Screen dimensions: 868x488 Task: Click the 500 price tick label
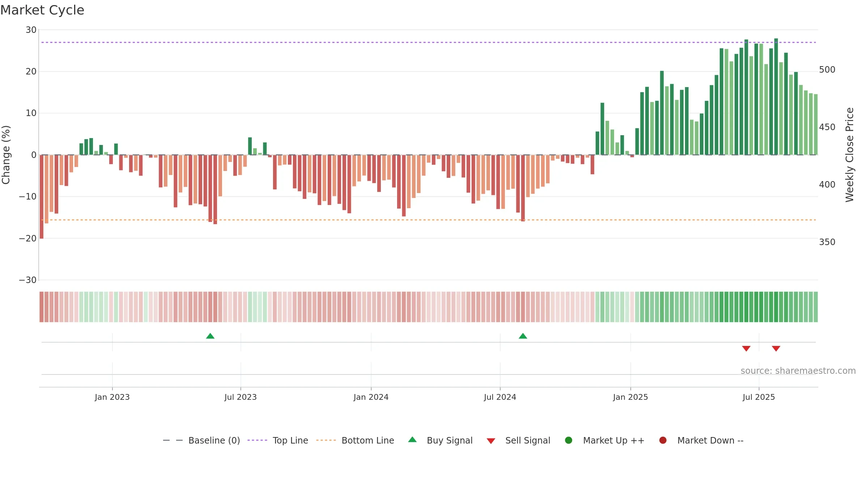tap(827, 70)
